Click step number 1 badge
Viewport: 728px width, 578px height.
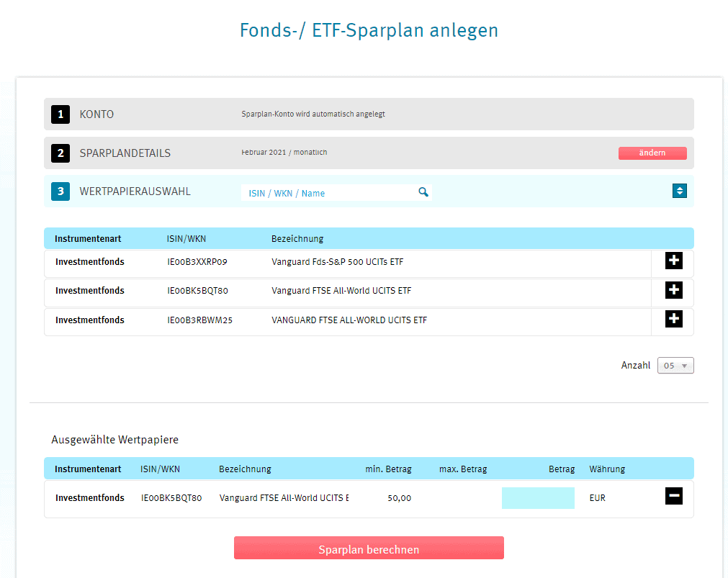tap(60, 114)
